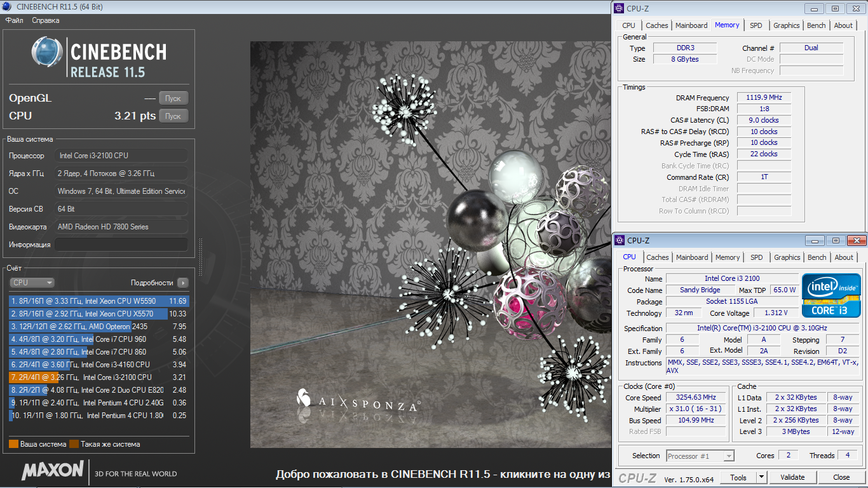Select ranking row Intel Xeon CPU X5570

pos(99,314)
